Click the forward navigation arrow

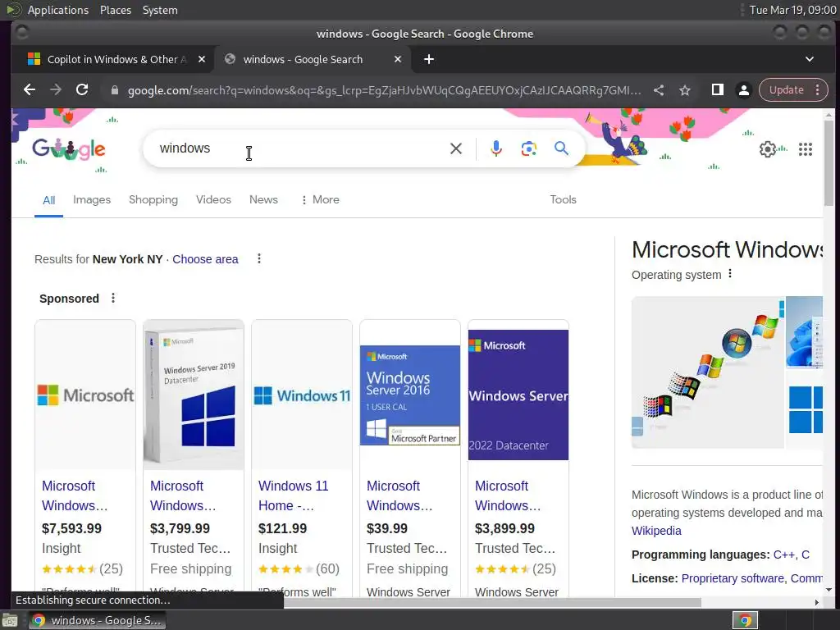tap(56, 90)
